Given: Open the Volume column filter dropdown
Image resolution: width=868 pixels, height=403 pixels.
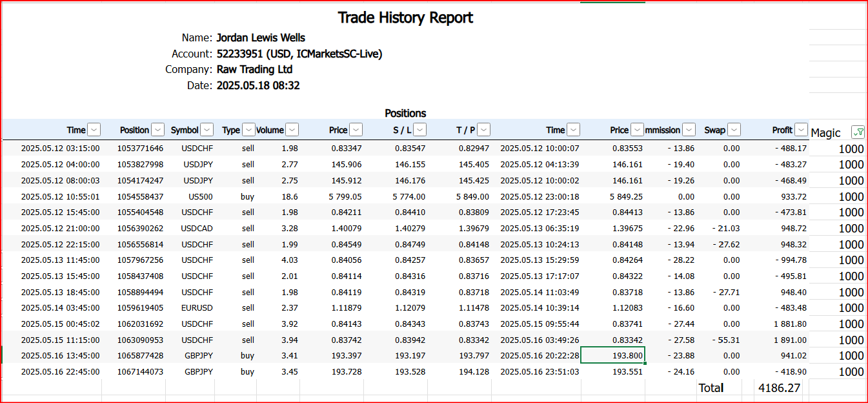Looking at the screenshot, I should tap(292, 130).
